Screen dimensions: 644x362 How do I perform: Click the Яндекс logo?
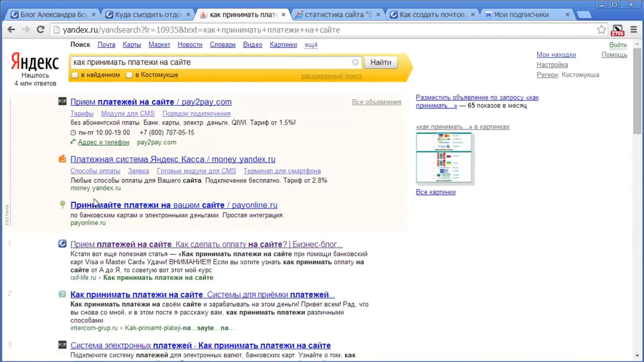(35, 62)
